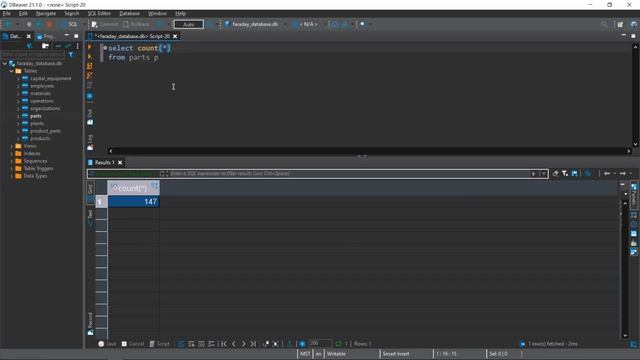Click the count(*) column header

pyautogui.click(x=133, y=188)
